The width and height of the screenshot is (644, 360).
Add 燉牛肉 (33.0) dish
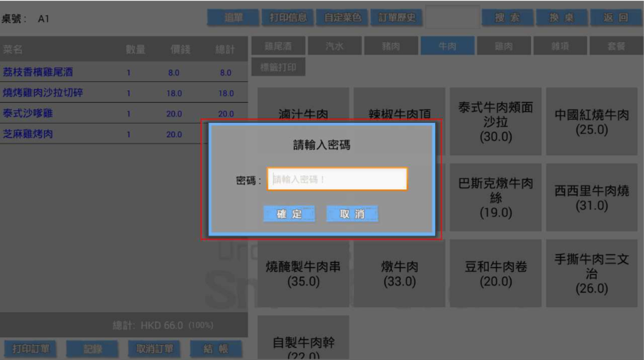(400, 274)
